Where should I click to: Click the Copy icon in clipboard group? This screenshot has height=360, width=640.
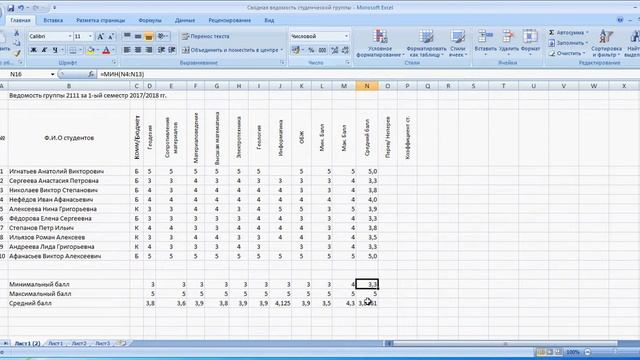pyautogui.click(x=16, y=43)
